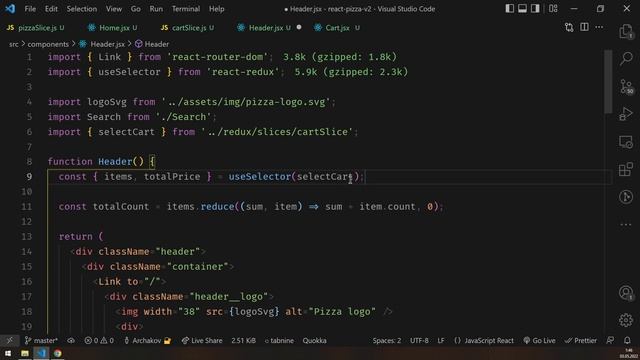Image resolution: width=640 pixels, height=360 pixels.
Task: Switch to Home.jsx tab
Action: [x=113, y=28]
